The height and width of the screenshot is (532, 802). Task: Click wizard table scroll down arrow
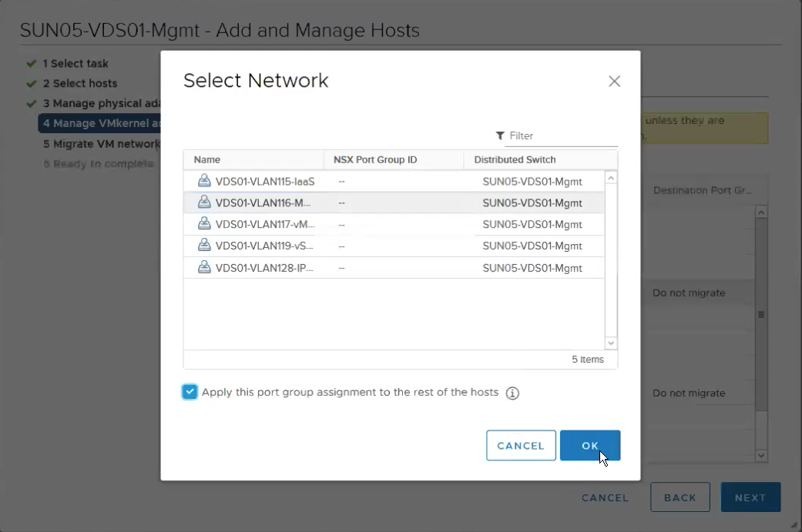[x=761, y=455]
